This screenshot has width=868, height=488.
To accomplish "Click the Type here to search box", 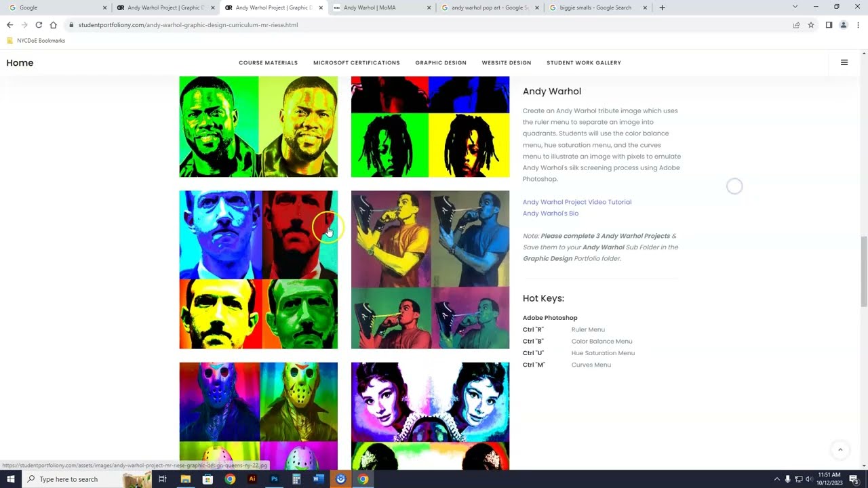I will click(x=80, y=479).
